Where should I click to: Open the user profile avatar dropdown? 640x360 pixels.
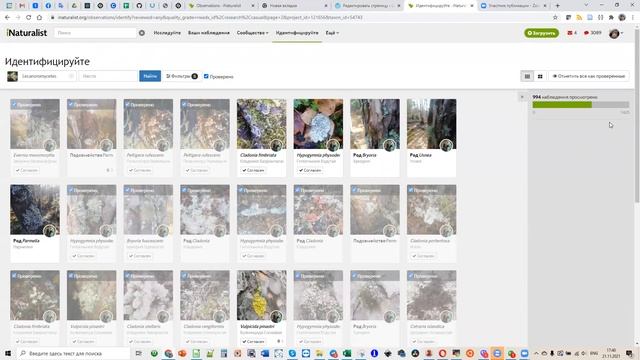(616, 33)
